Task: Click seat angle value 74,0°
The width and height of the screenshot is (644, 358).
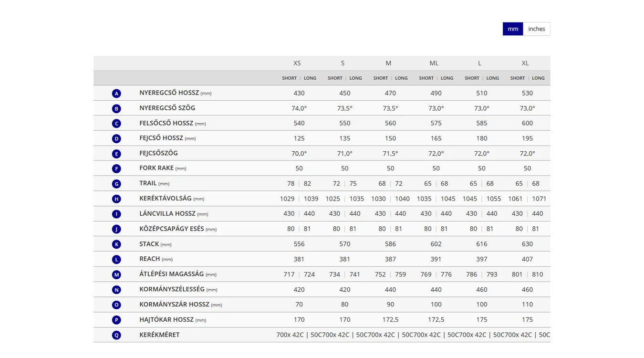Action: pyautogui.click(x=299, y=108)
